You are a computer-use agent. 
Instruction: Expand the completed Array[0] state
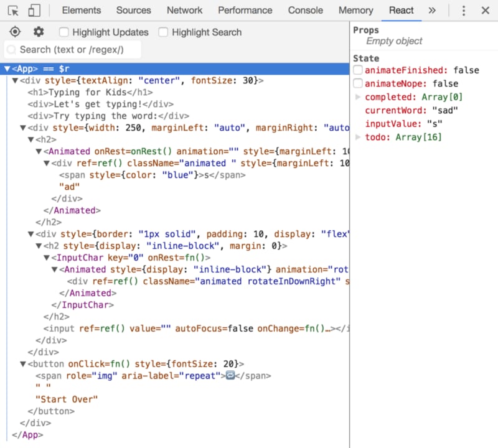pos(357,97)
